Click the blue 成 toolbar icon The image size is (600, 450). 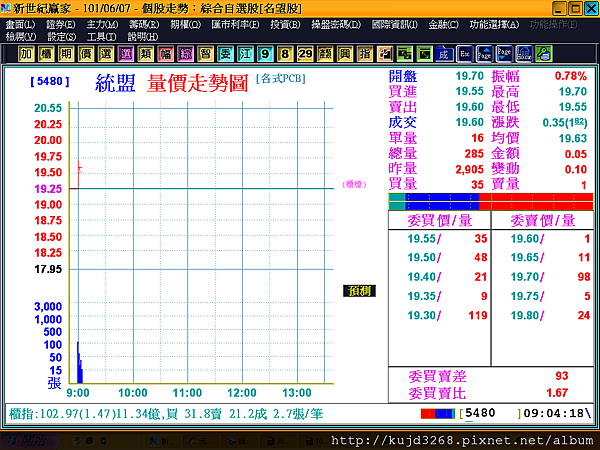tap(444, 54)
